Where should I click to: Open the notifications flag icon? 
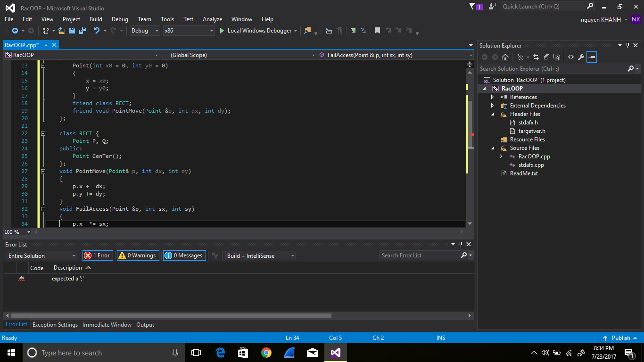472,7
